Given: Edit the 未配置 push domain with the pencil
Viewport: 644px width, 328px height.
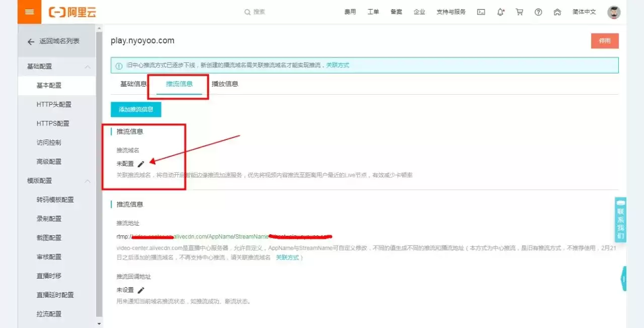Looking at the screenshot, I should click(x=141, y=163).
